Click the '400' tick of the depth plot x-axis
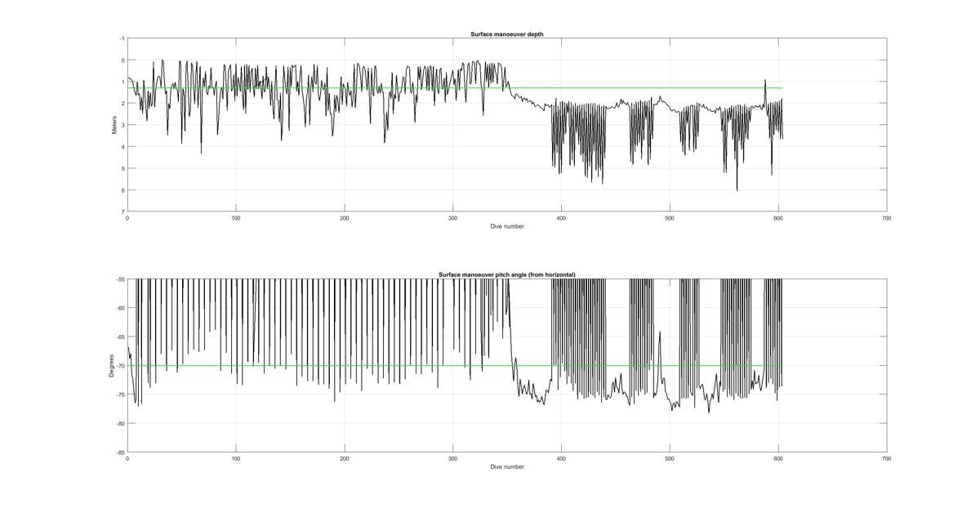The image size is (980, 508). coord(561,218)
